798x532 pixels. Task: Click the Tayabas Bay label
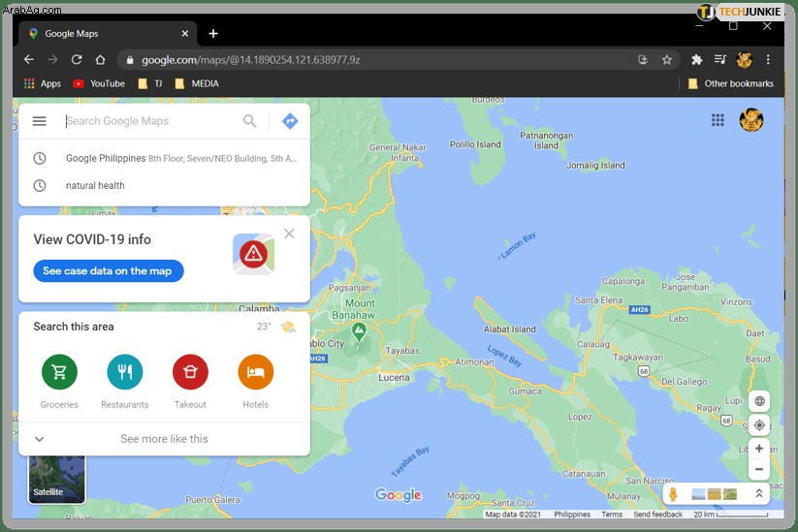pos(410,461)
